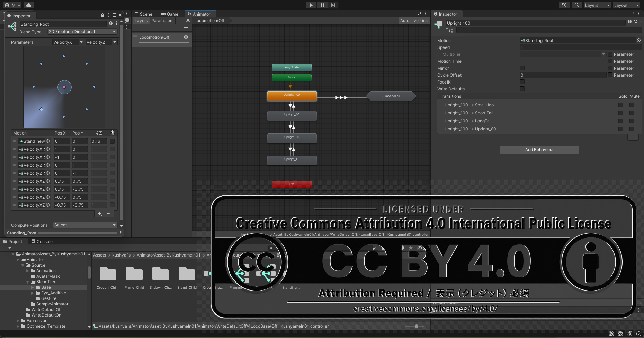Image resolution: width=644 pixels, height=338 pixels.
Task: Switch to the Game tab
Action: (169, 14)
